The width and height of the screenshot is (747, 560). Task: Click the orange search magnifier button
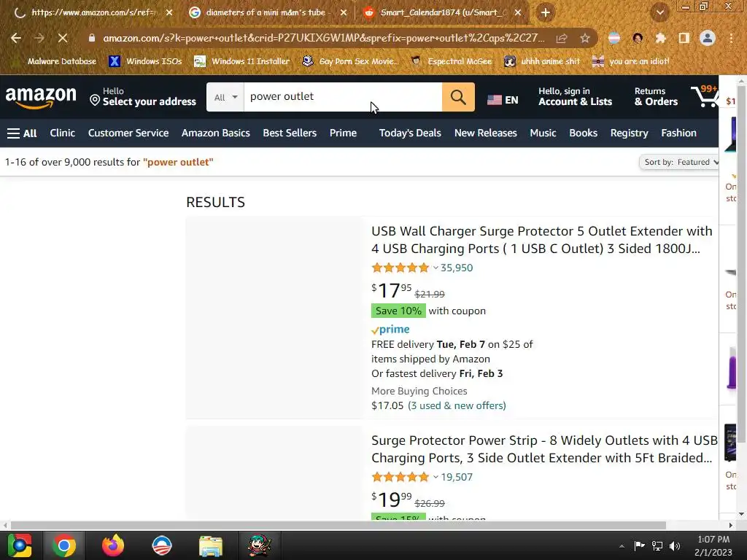pyautogui.click(x=458, y=97)
